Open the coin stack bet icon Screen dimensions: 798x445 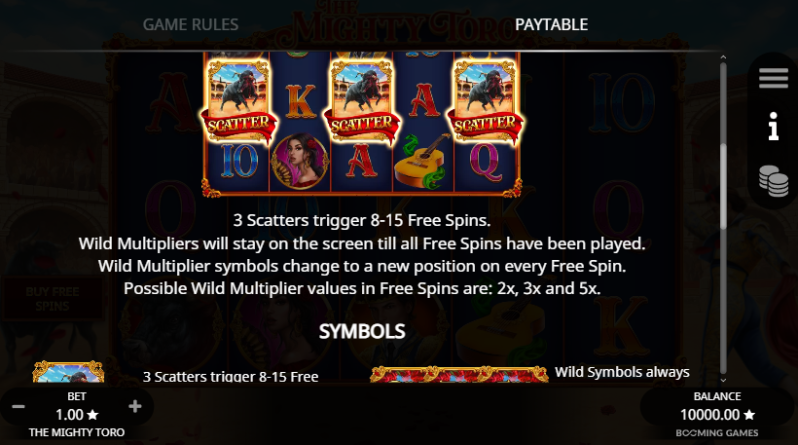click(774, 181)
